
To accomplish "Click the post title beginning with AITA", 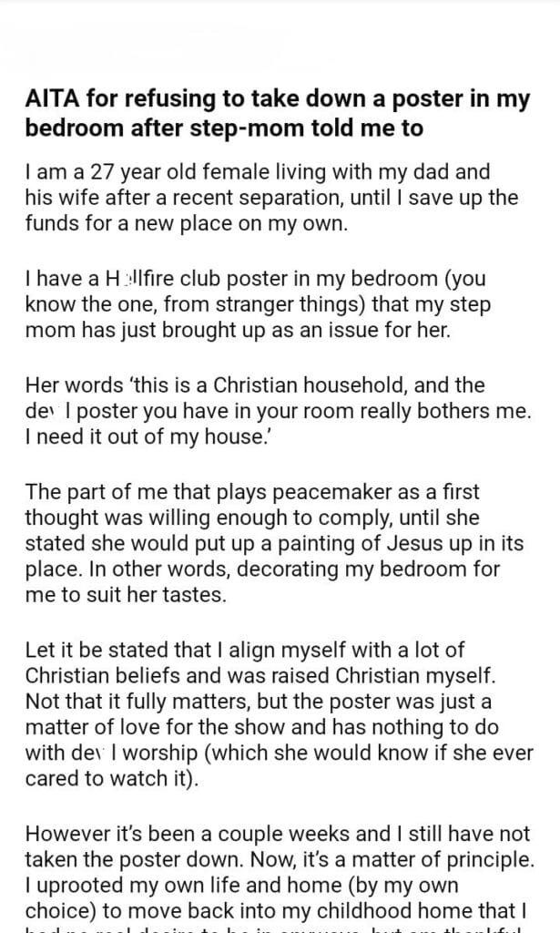I will (277, 114).
